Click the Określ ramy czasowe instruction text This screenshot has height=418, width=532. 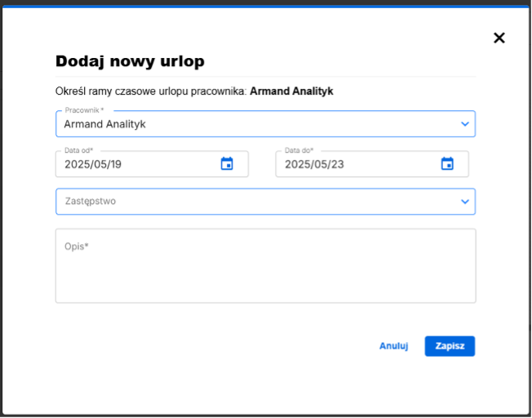point(151,91)
